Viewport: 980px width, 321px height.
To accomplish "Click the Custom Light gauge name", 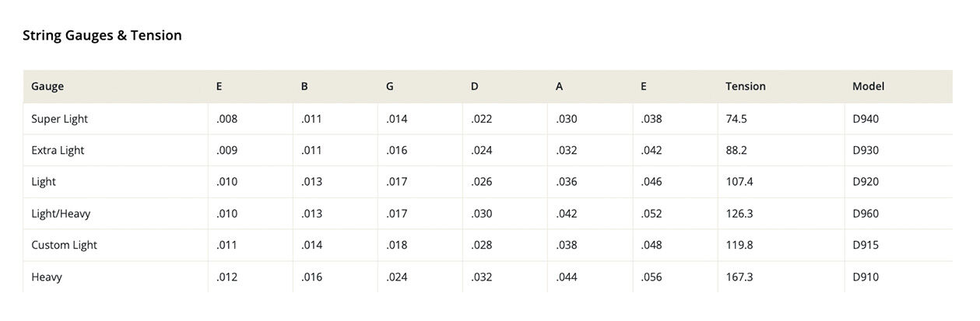I will (64, 245).
